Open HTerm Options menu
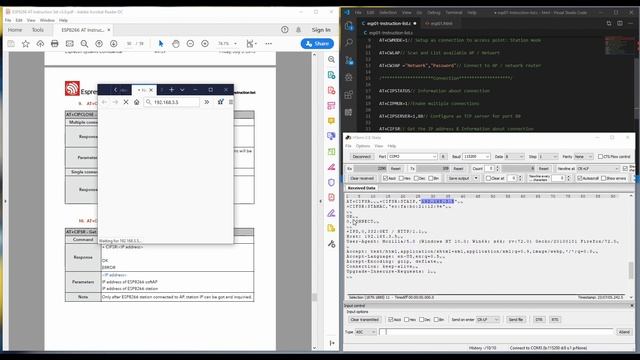 pyautogui.click(x=363, y=146)
